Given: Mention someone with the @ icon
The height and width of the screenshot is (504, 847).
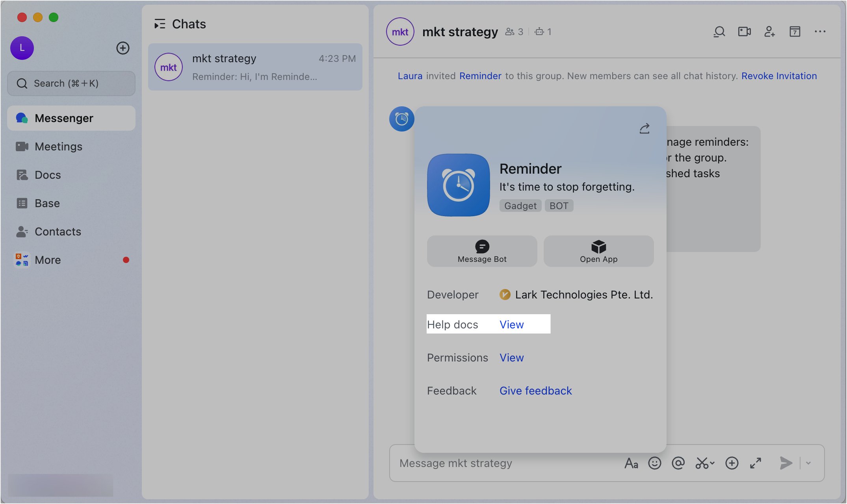Looking at the screenshot, I should click(678, 463).
